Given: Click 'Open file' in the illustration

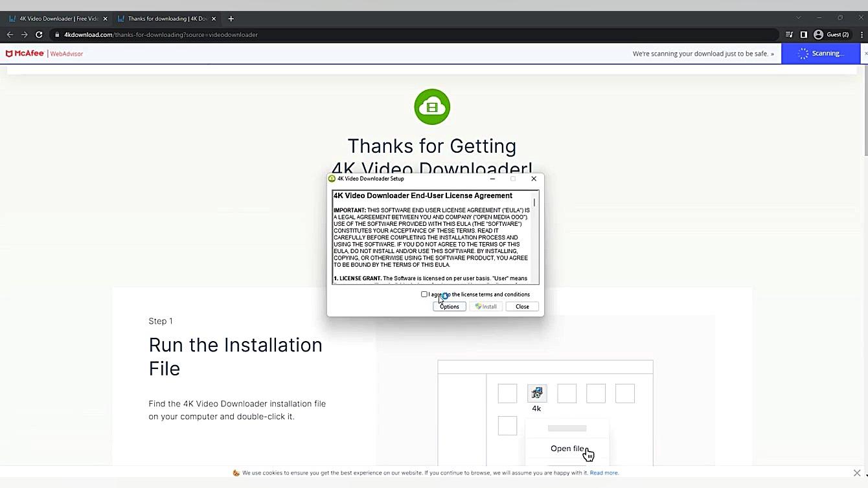Looking at the screenshot, I should (568, 449).
